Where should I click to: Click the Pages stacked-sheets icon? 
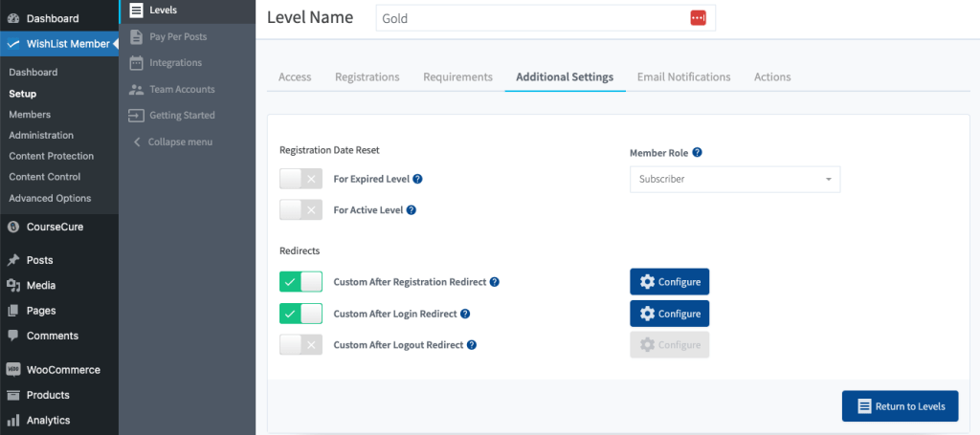click(x=13, y=310)
